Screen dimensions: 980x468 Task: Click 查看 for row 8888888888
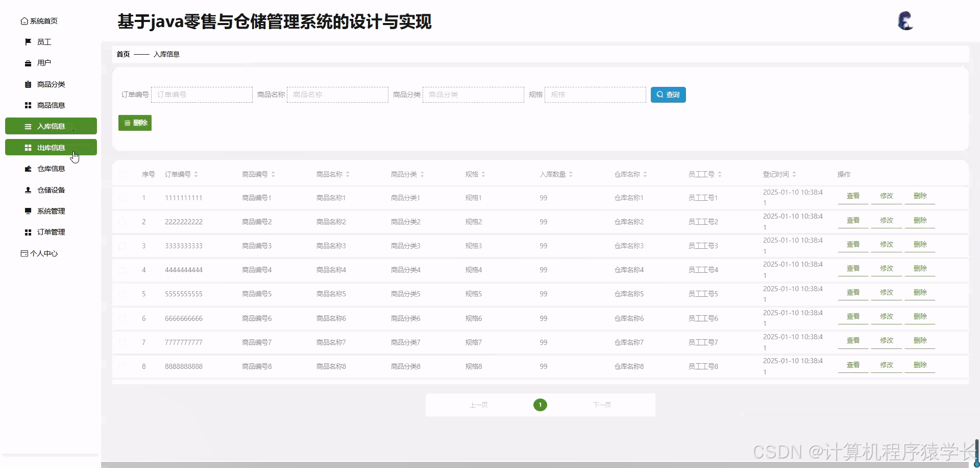pos(853,365)
